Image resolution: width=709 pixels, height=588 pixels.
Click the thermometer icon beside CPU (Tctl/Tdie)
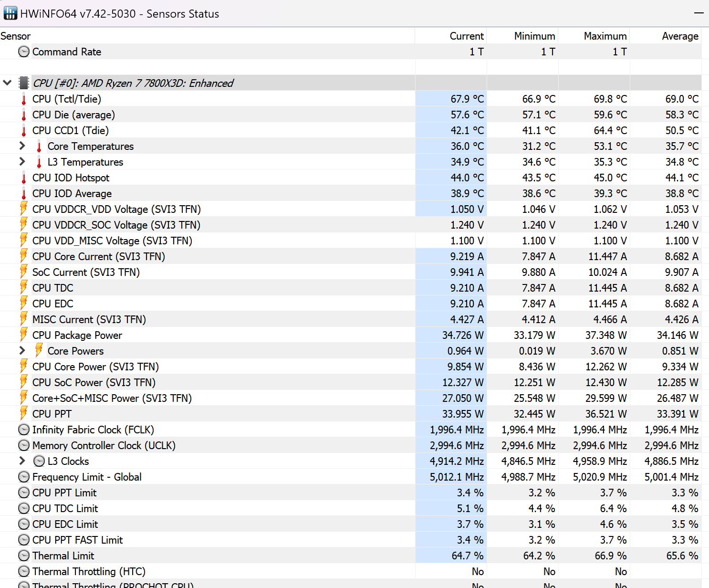(x=23, y=98)
